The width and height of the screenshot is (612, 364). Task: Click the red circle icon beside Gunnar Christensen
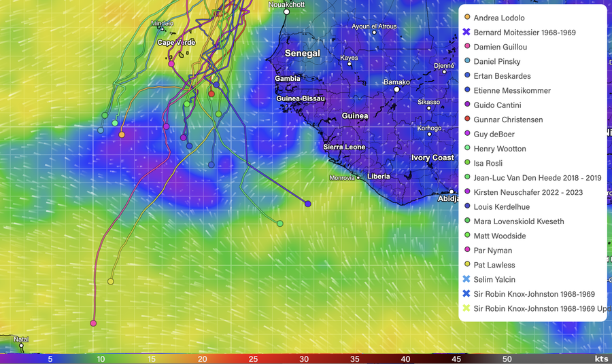[467, 119]
